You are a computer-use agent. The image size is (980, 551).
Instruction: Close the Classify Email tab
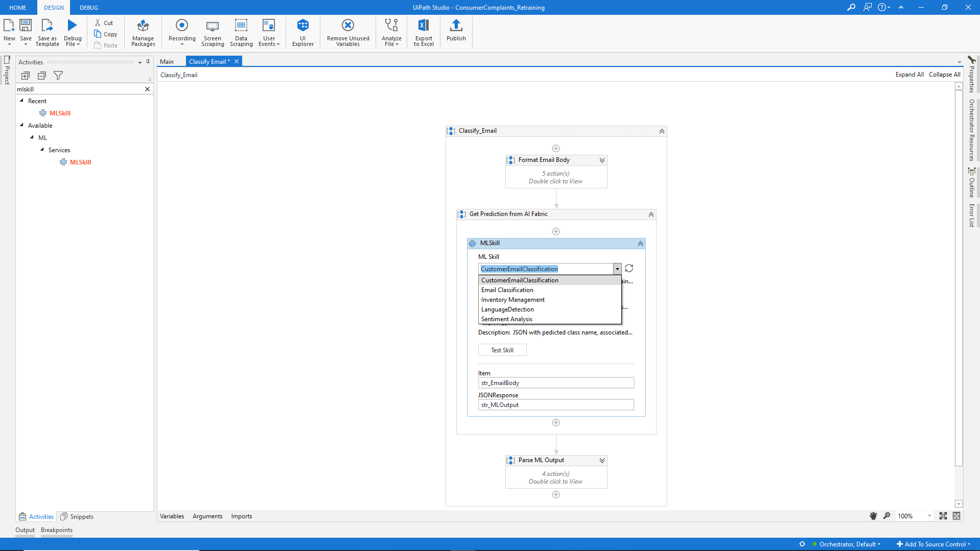(x=237, y=61)
